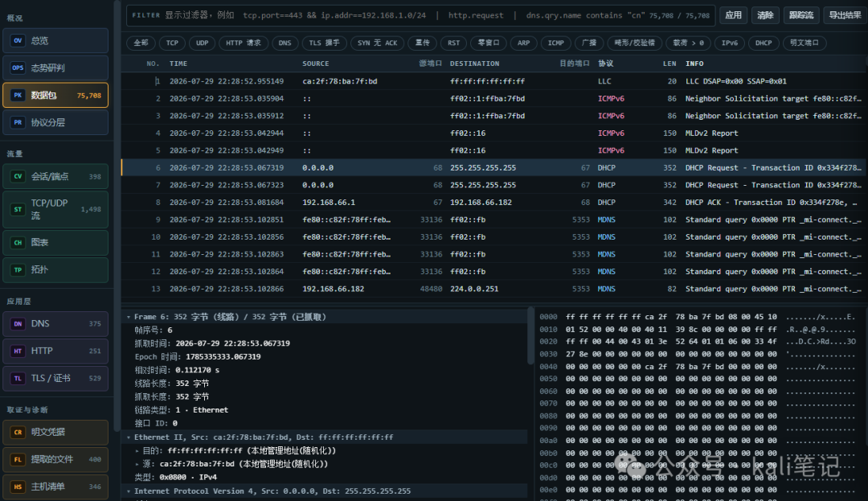
Task: Select packet 7 DHCP Request row
Action: click(493, 185)
